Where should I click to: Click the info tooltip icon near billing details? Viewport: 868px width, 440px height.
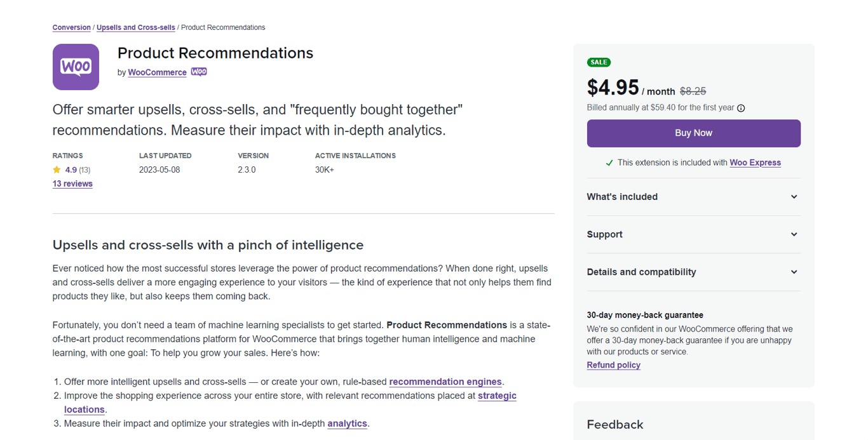(x=741, y=107)
